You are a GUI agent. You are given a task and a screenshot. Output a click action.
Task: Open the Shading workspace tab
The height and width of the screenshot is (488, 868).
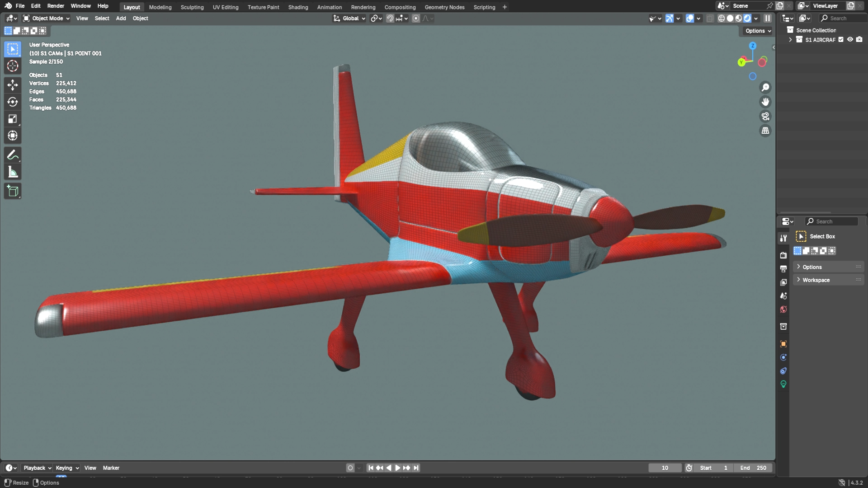click(x=298, y=7)
